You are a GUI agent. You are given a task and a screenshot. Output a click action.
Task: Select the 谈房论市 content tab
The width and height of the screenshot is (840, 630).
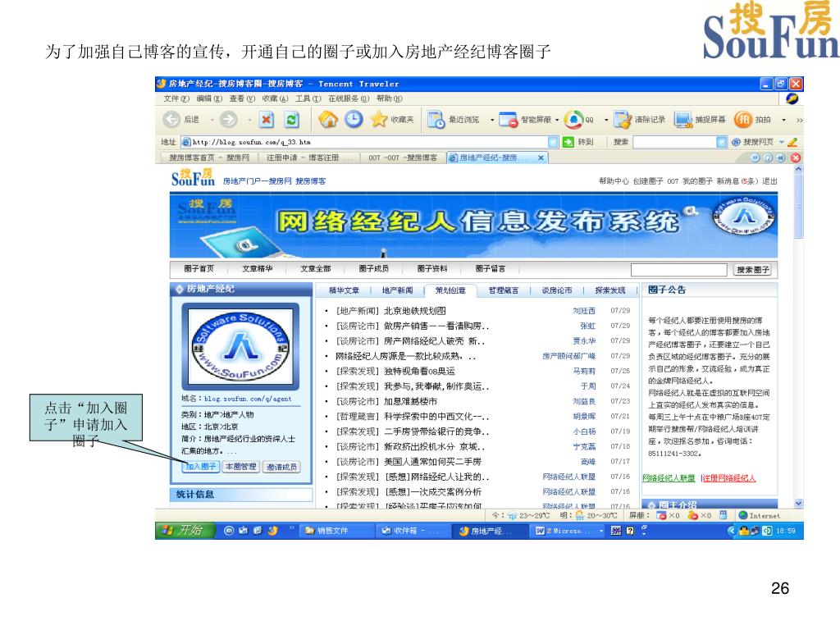point(557,290)
